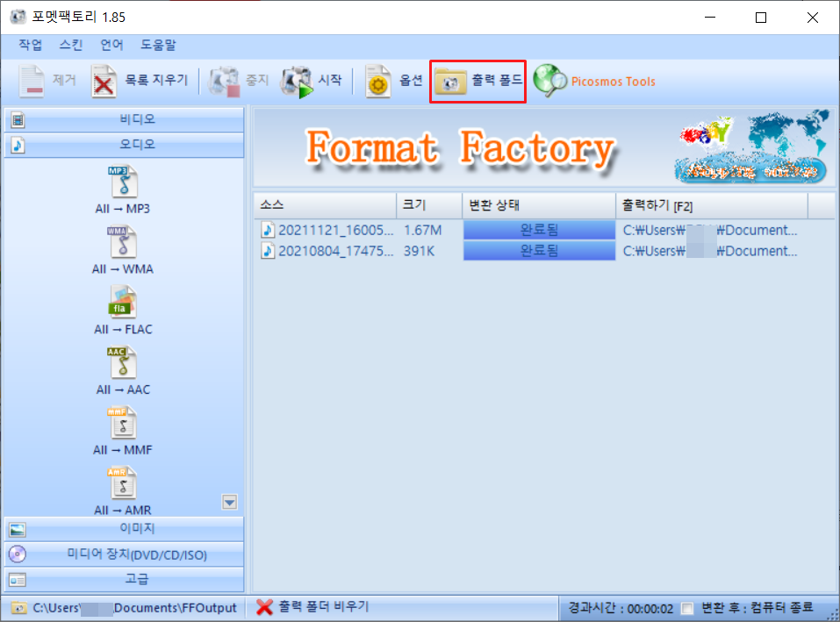The width and height of the screenshot is (840, 622).
Task: Sort by the 소스 column header
Action: click(325, 205)
